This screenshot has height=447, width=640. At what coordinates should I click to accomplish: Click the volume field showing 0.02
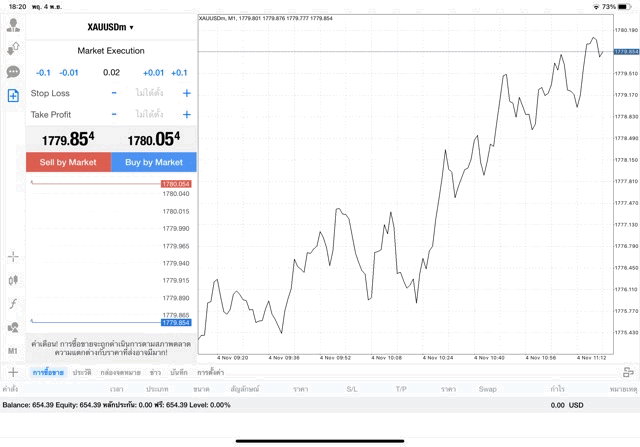(111, 73)
